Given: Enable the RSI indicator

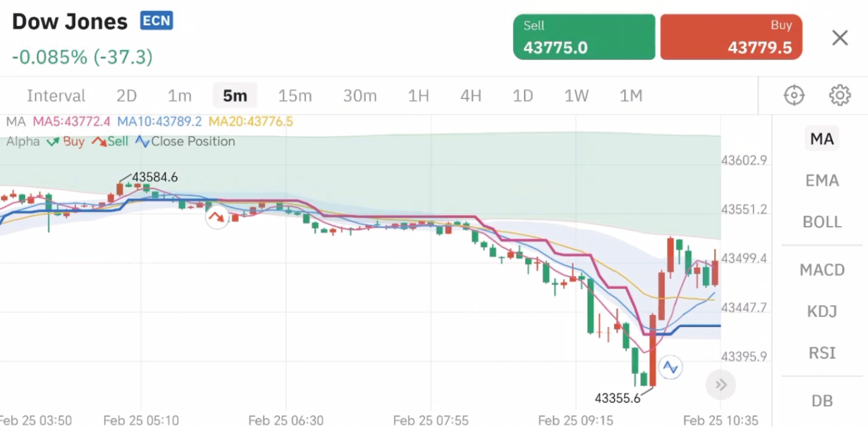Looking at the screenshot, I should tap(822, 353).
